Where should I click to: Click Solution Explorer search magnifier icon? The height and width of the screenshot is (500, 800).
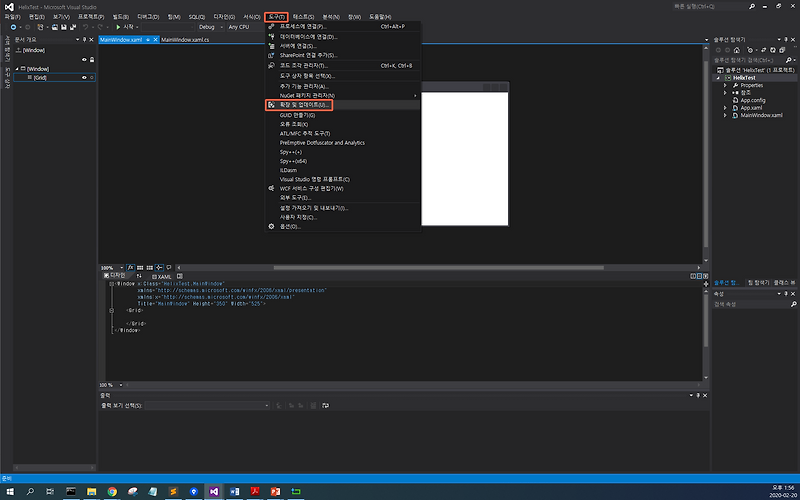[x=788, y=60]
